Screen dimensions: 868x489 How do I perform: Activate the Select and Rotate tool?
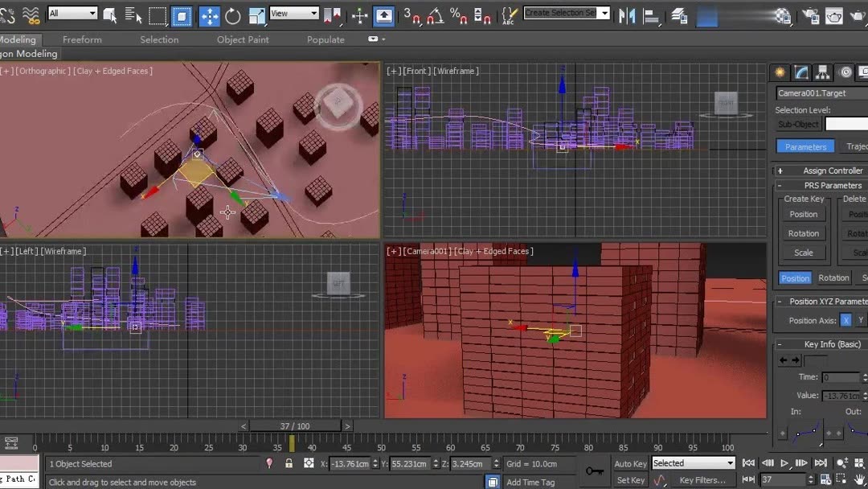click(x=234, y=14)
